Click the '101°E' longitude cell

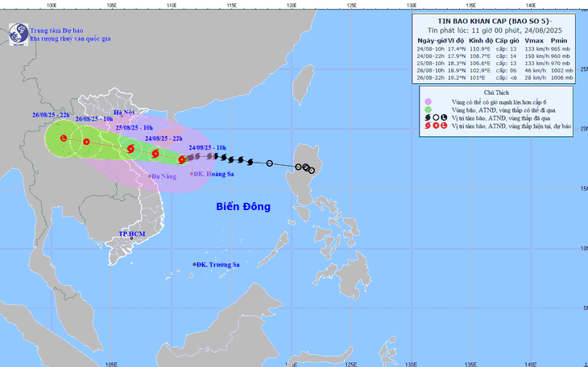pos(478,77)
